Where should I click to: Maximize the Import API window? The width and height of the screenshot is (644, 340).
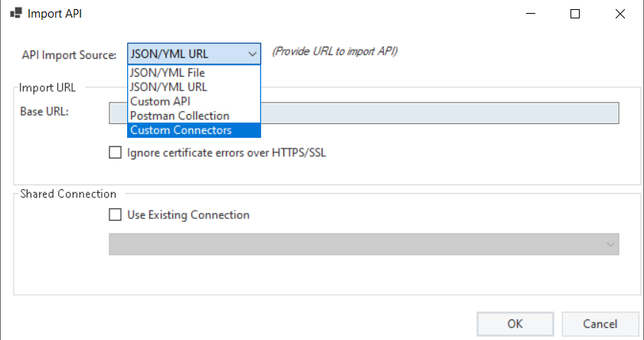pyautogui.click(x=575, y=14)
